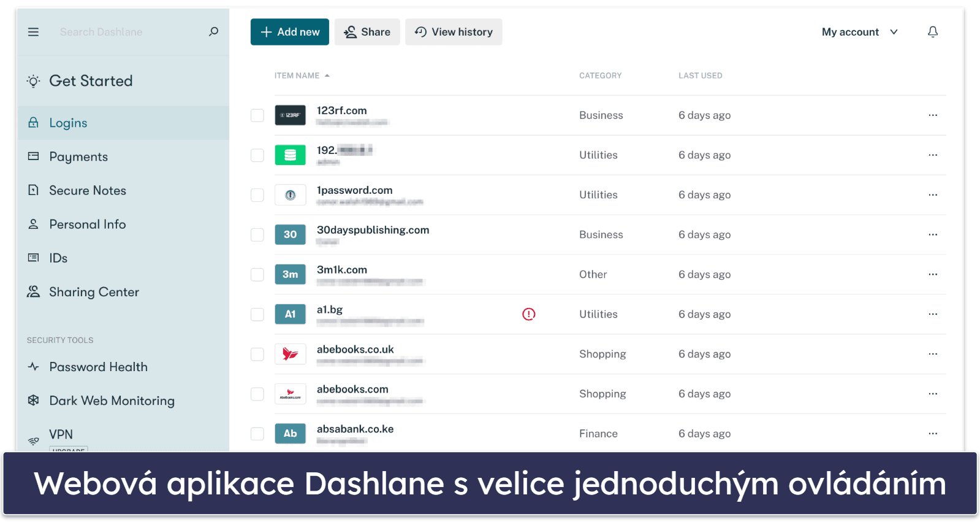Click the notifications bell icon
The height and width of the screenshot is (522, 980).
[932, 32]
